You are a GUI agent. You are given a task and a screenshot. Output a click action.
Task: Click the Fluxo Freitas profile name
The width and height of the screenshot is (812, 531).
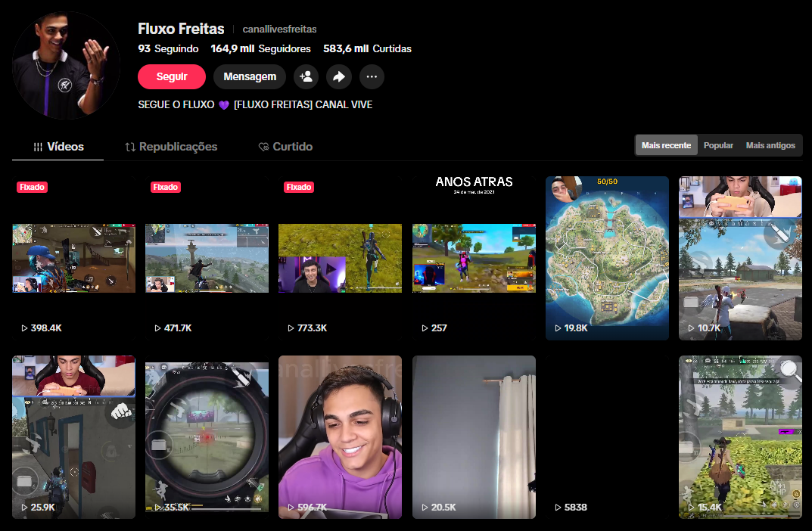click(182, 29)
